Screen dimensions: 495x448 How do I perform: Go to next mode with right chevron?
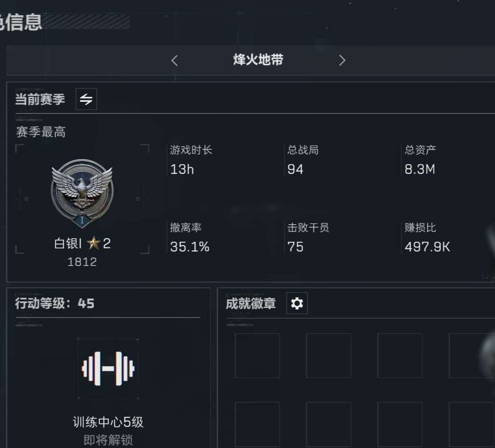pos(342,61)
